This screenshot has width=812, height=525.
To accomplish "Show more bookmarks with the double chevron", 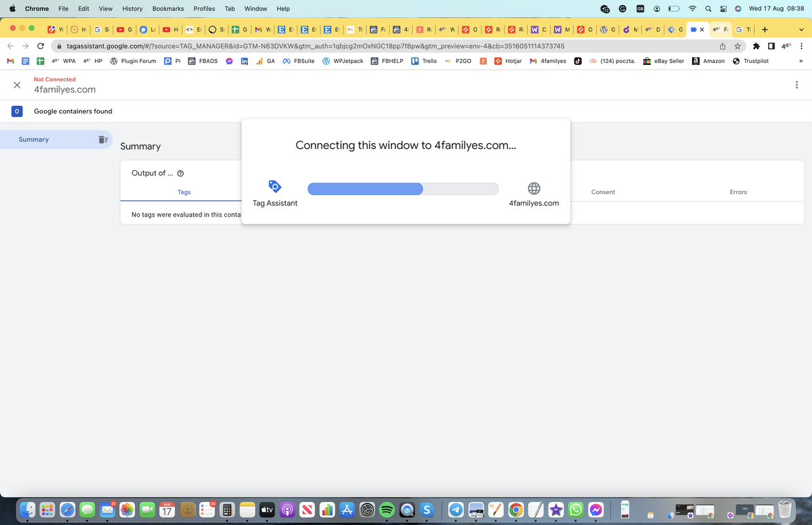I will coord(801,61).
